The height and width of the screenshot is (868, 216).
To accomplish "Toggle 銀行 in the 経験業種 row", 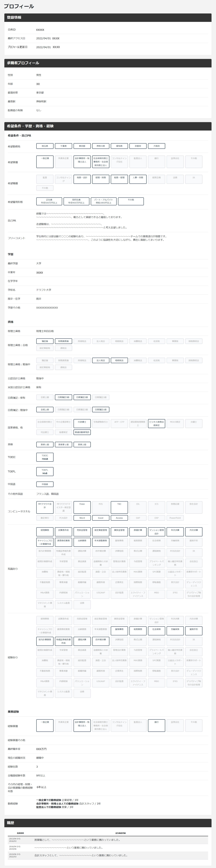I will click(x=156, y=726).
